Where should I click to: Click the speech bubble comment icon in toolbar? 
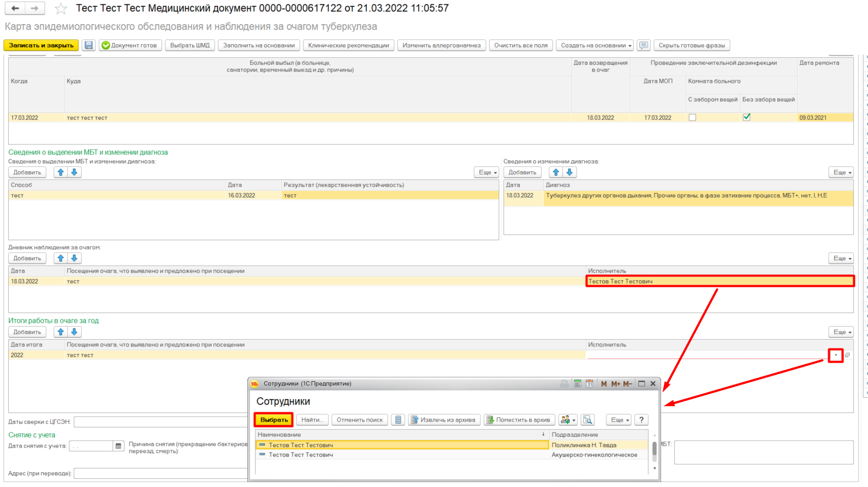point(644,45)
